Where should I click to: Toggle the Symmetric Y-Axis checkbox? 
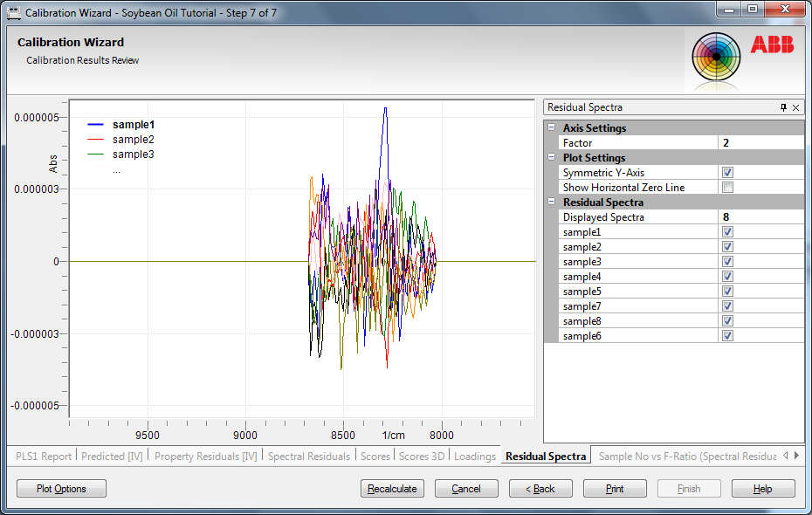[x=727, y=173]
